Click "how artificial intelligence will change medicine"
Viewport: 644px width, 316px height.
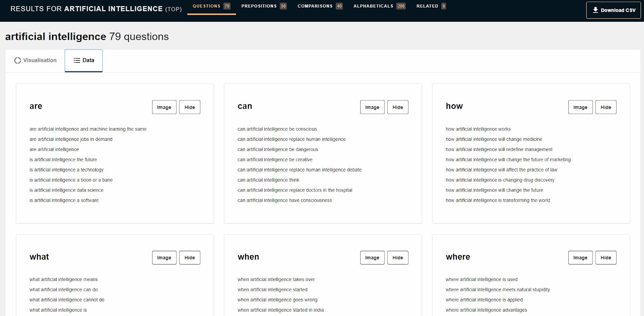pos(494,139)
